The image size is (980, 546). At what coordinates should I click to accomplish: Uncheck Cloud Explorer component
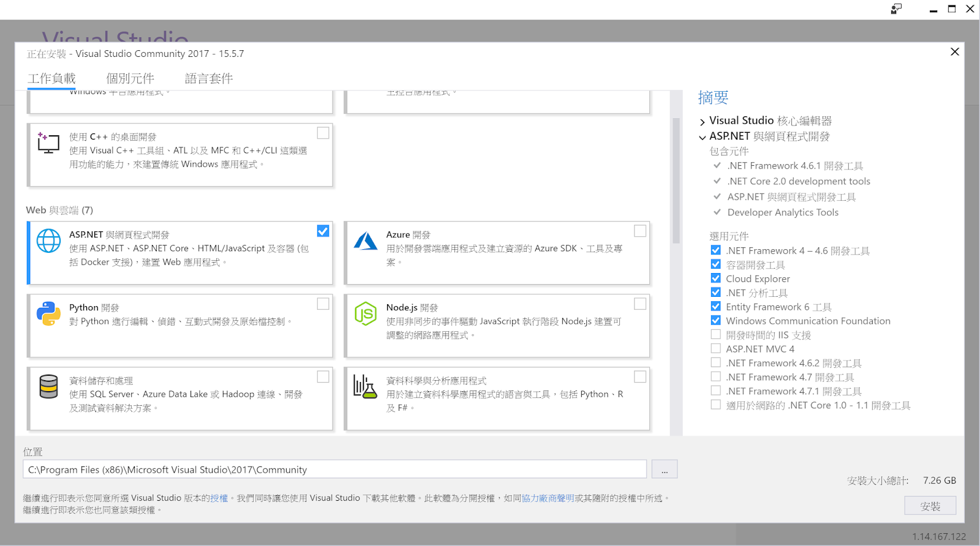pos(715,278)
